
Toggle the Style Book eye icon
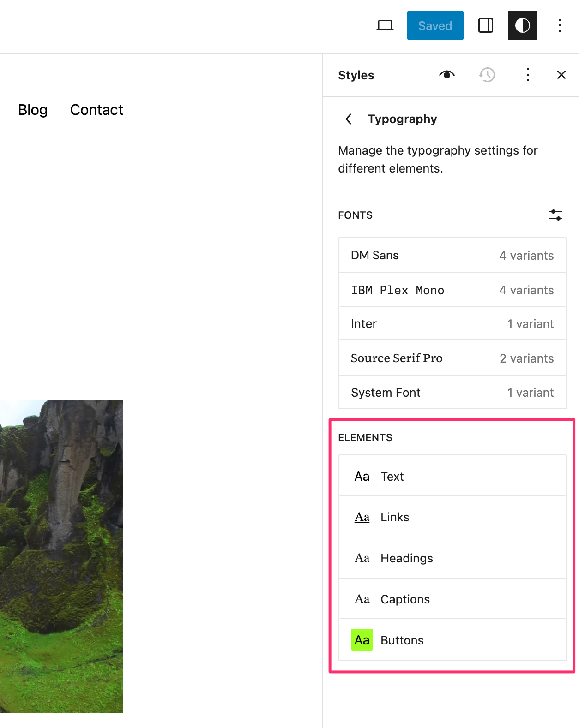click(x=446, y=75)
